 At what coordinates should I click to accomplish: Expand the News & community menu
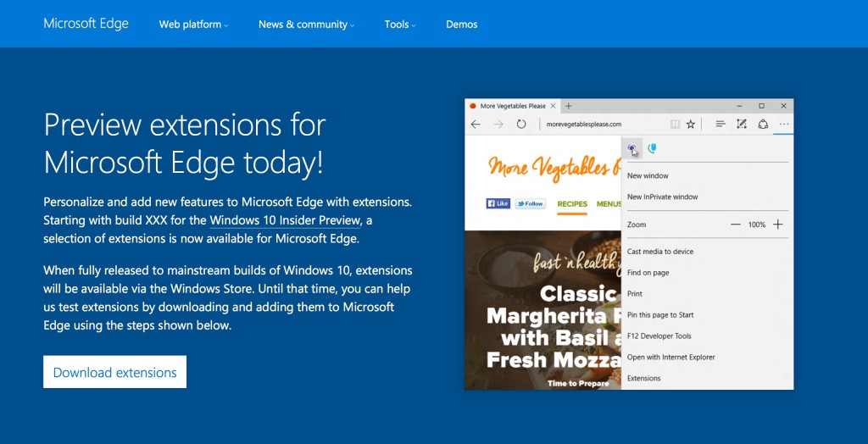point(306,25)
